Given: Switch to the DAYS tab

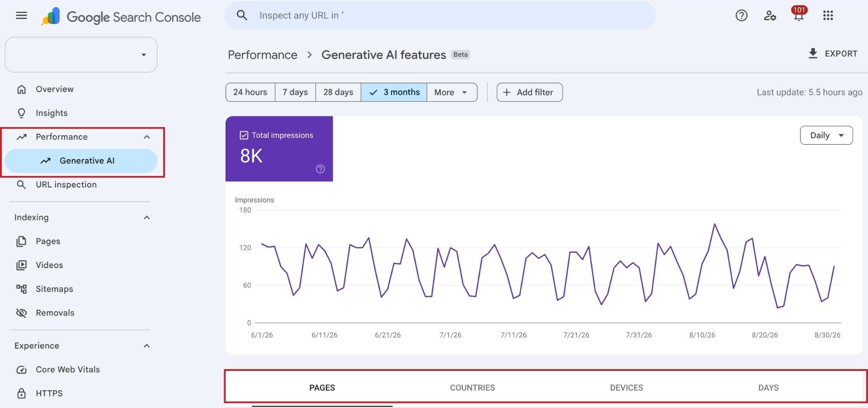Looking at the screenshot, I should pyautogui.click(x=769, y=388).
